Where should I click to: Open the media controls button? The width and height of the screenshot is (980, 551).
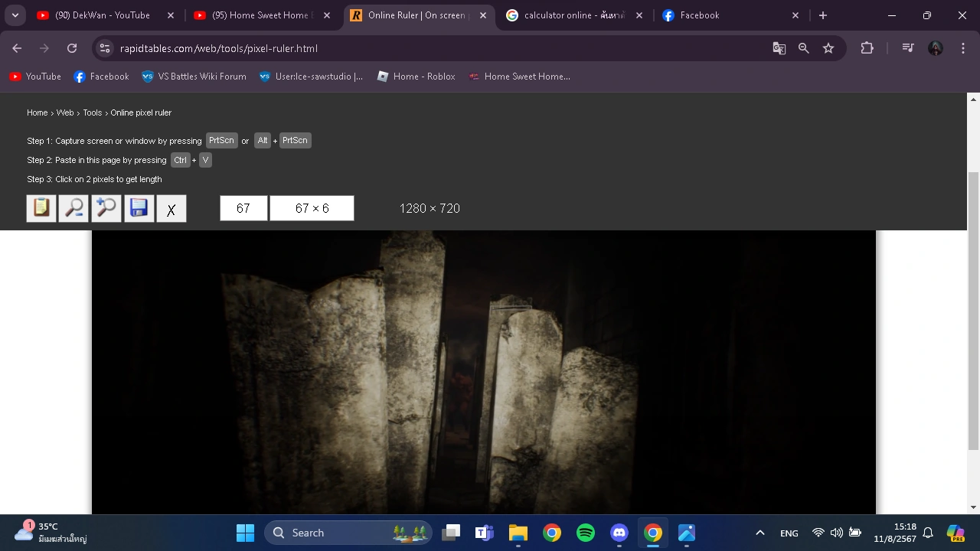pos(908,48)
